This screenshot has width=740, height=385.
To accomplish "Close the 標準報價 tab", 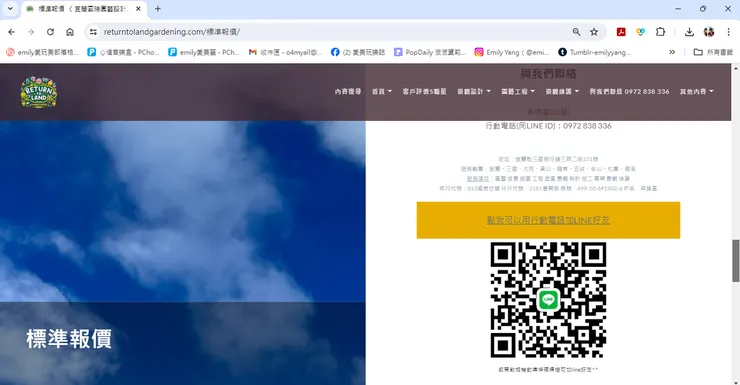I will coord(138,8).
